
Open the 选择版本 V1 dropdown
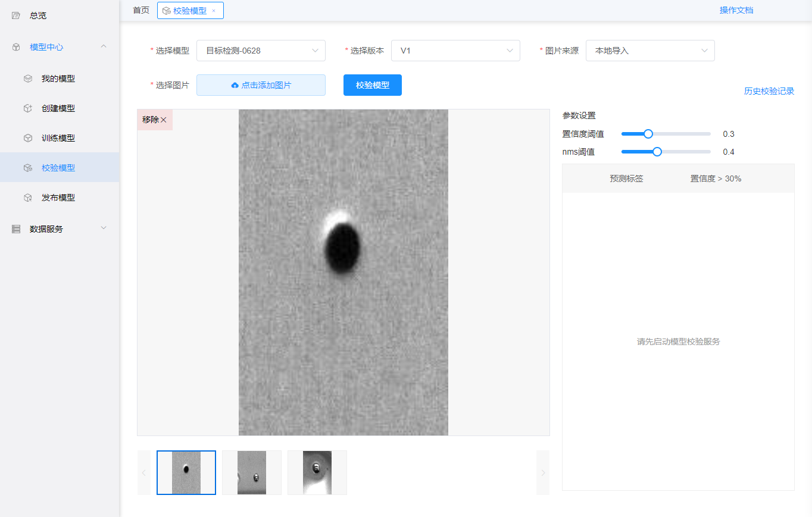click(x=455, y=51)
